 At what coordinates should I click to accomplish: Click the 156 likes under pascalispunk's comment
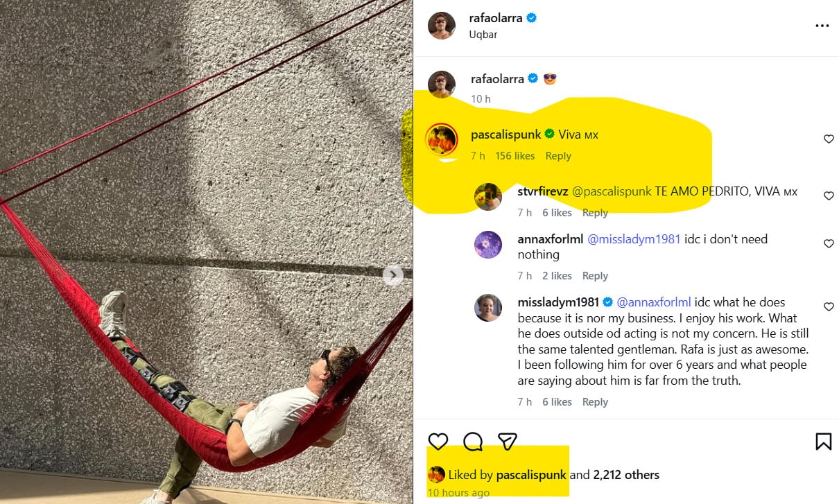[515, 155]
